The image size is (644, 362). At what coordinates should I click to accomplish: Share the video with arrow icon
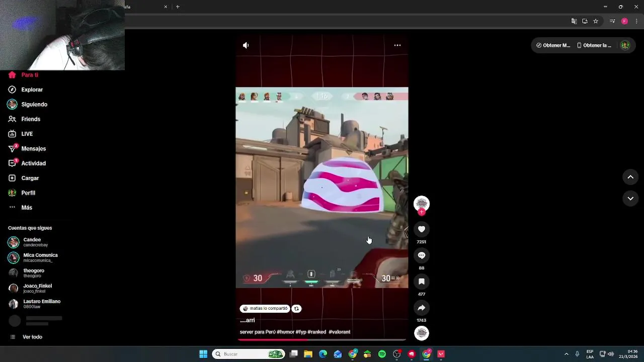click(422, 308)
